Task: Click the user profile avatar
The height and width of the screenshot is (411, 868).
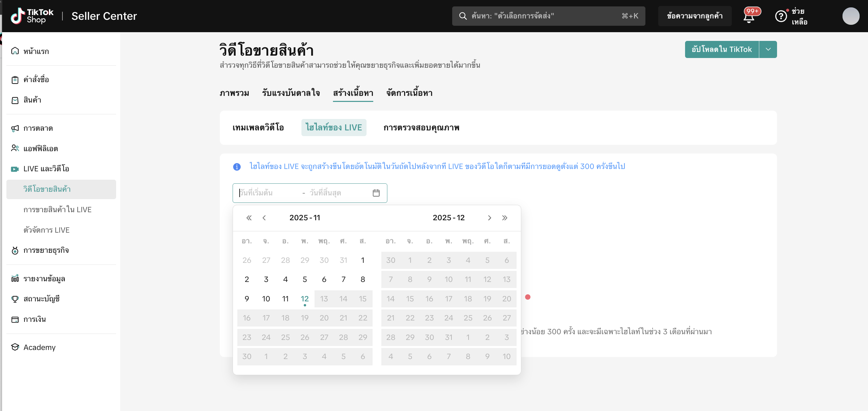Action: click(851, 16)
